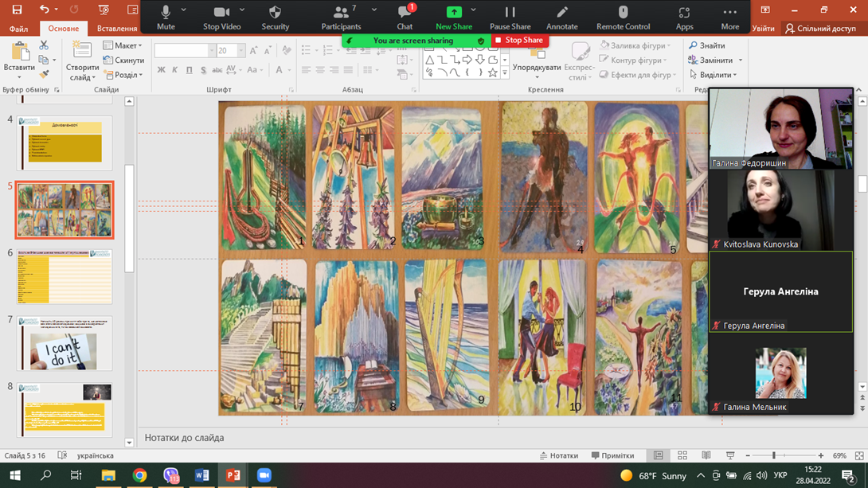Open the Zoom Chat panel
The image size is (868, 488).
pos(405,18)
